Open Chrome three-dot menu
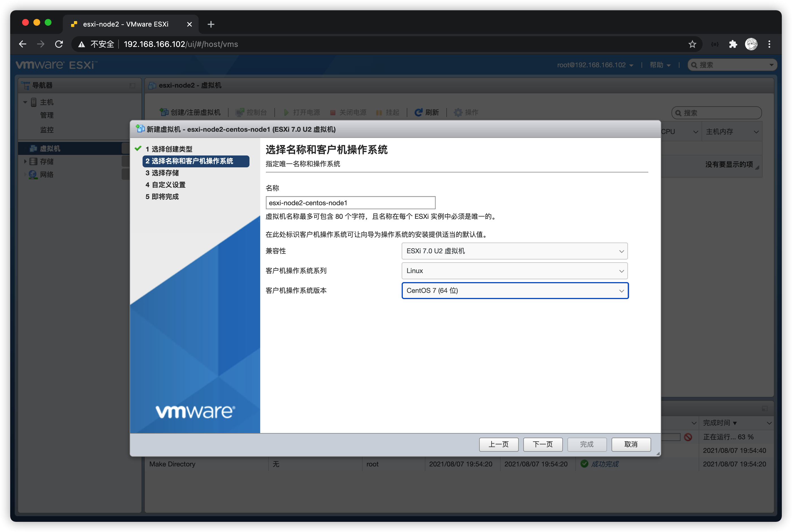The image size is (792, 532). pyautogui.click(x=769, y=44)
